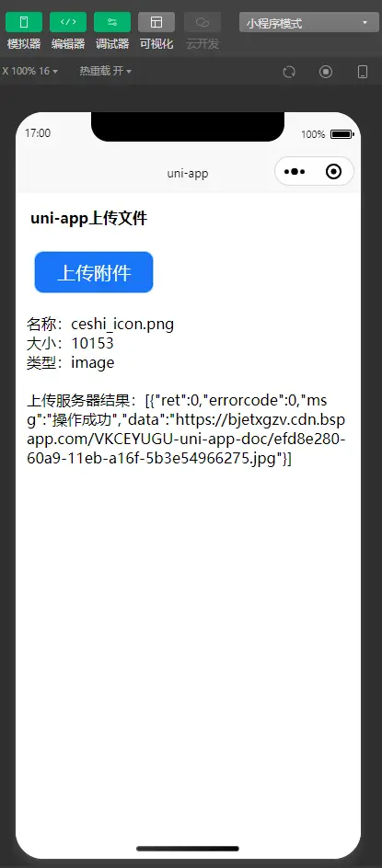The image size is (382, 868).
Task: Click the battery icon in status bar
Action: click(341, 134)
